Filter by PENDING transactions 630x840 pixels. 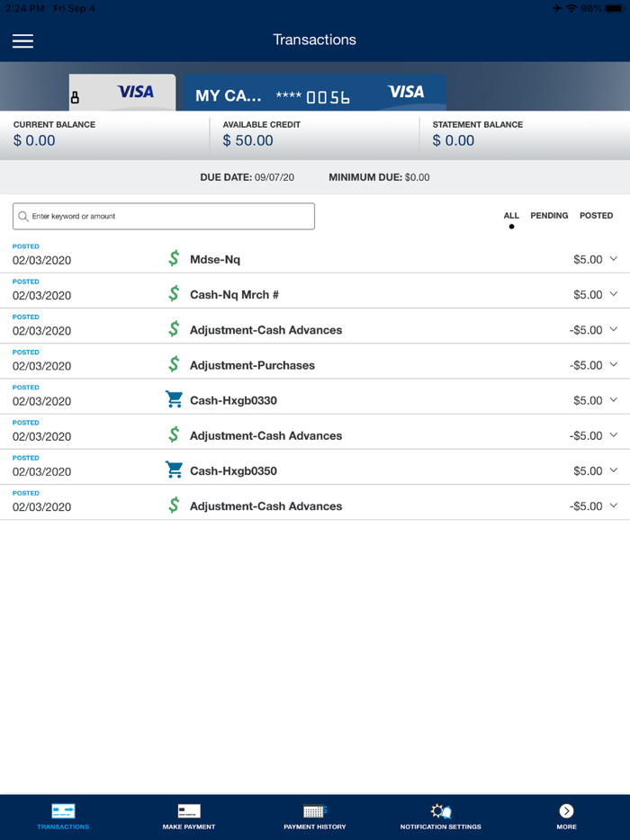tap(549, 215)
